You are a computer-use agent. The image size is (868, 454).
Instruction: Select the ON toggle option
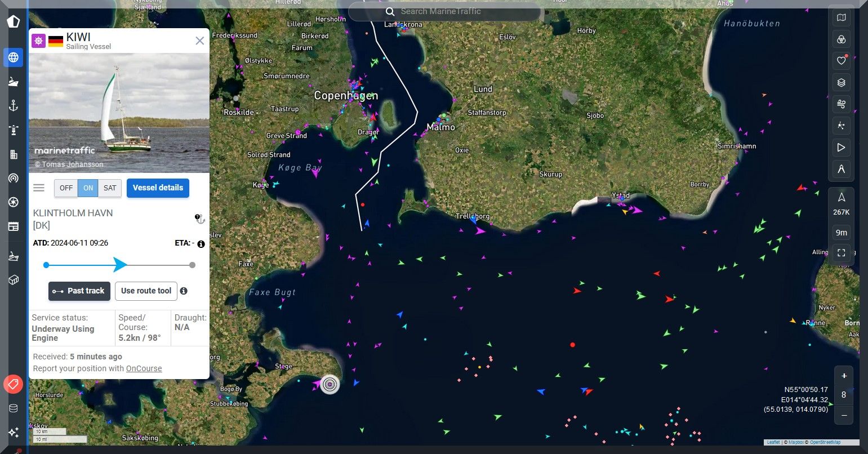[x=88, y=188]
